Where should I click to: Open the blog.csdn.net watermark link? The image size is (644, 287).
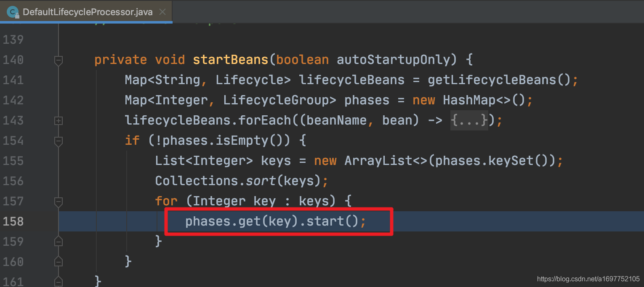point(588,279)
